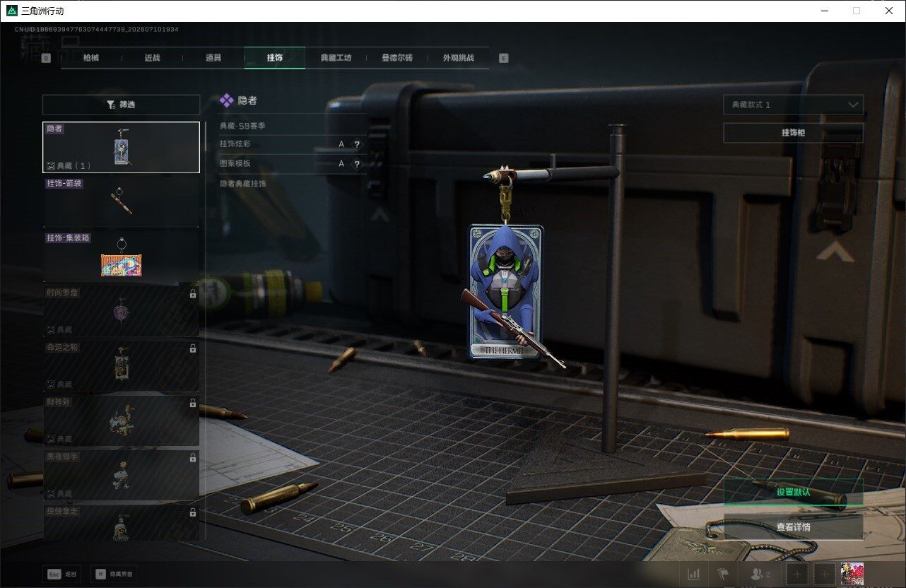Click the help icon beside 挂饰炫彩
This screenshot has height=588, width=906.
pos(357,144)
